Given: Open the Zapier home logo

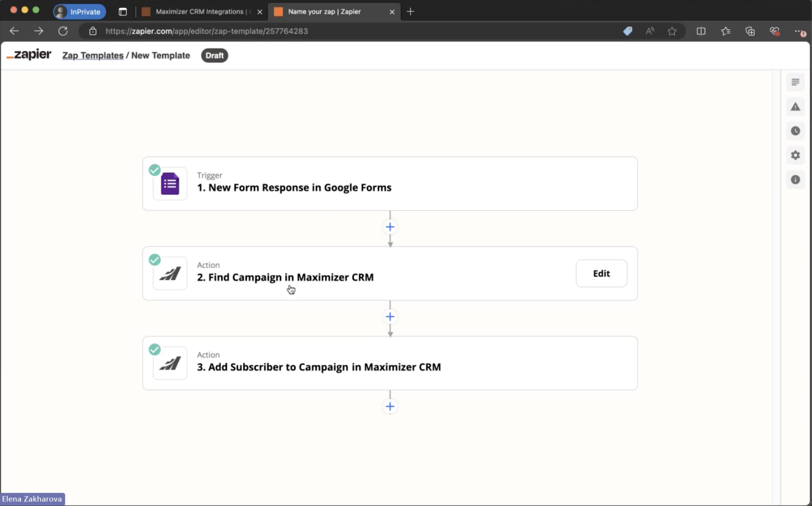Looking at the screenshot, I should [29, 55].
